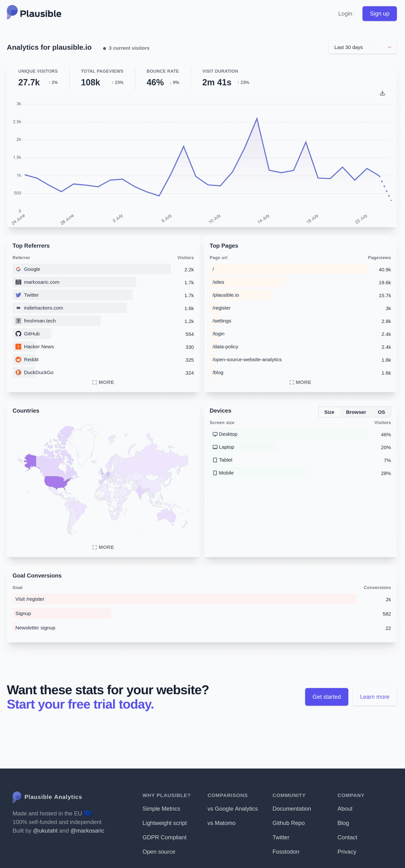Click the Visit /register goal row
Screen dimensions: 405x868
pyautogui.click(x=202, y=599)
